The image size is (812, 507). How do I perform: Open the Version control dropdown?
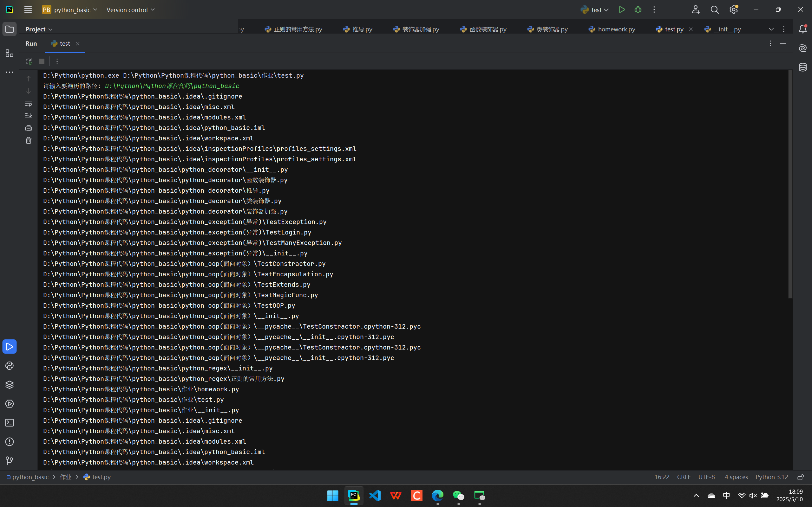(x=130, y=10)
